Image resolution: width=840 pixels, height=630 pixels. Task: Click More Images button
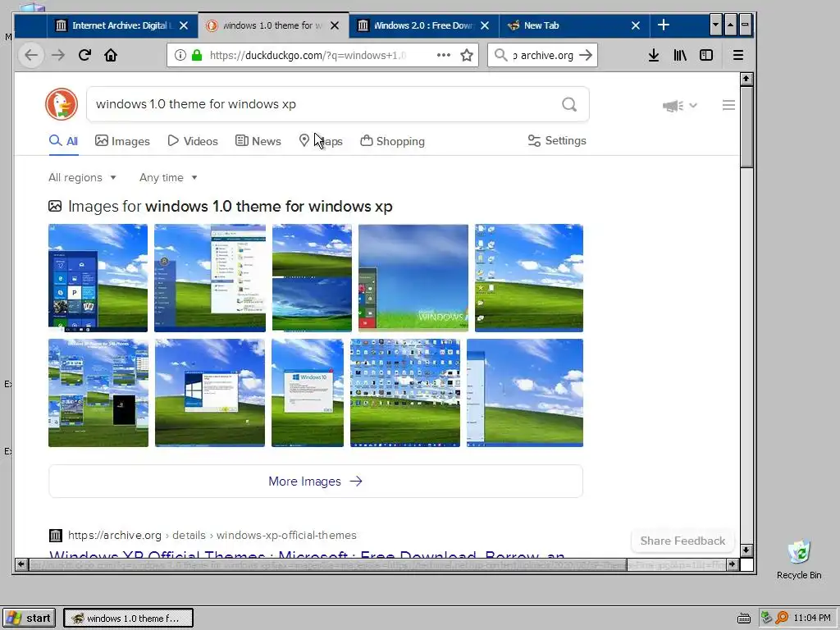coord(316,481)
